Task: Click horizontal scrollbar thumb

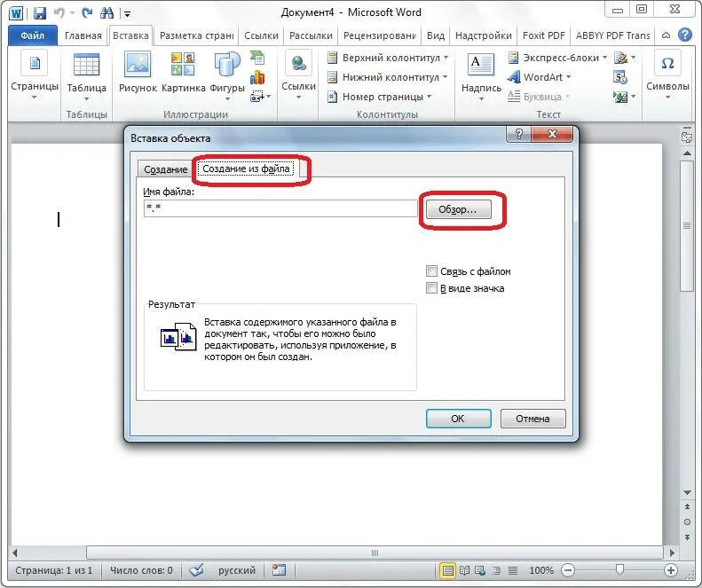Action: tap(375, 553)
